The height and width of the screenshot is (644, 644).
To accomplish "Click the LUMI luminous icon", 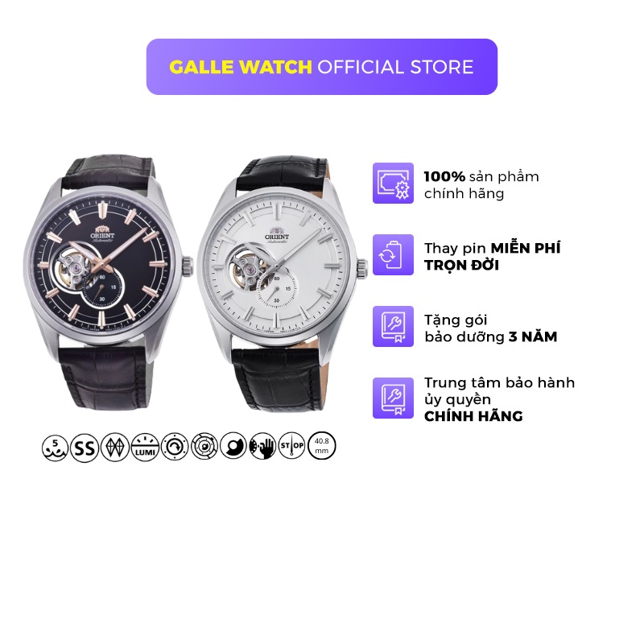I will 145,447.
